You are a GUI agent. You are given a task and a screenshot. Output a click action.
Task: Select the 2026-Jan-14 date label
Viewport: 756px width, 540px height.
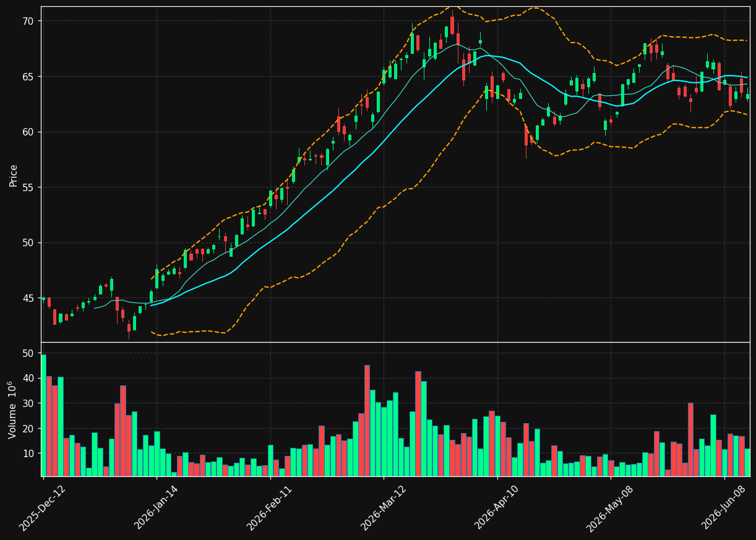coord(157,508)
